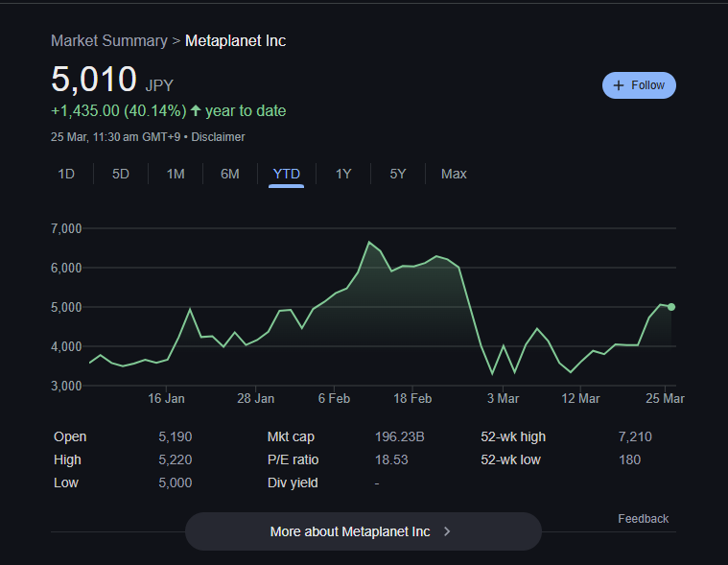Click the 52-wk high value 7,210
The image size is (728, 565).
635,436
